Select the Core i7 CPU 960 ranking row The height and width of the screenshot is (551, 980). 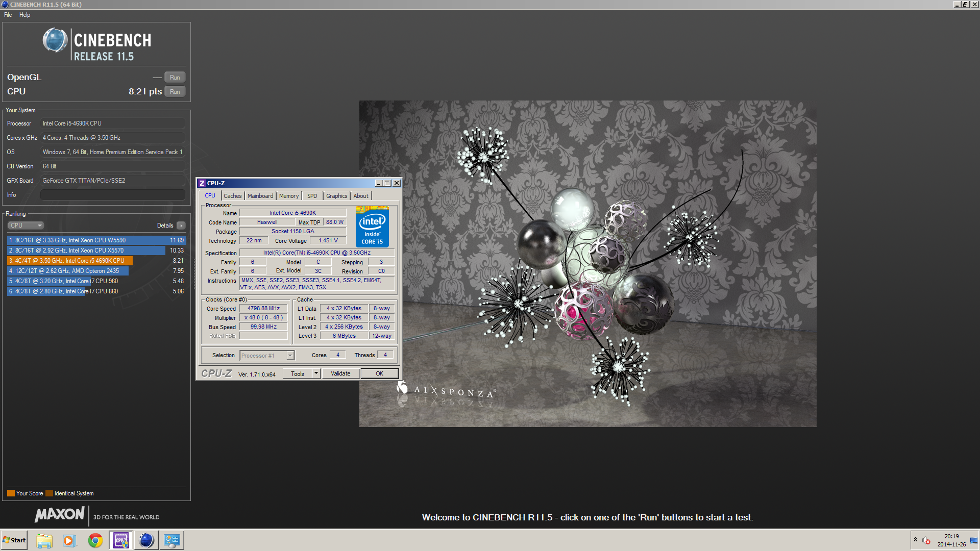pyautogui.click(x=96, y=281)
